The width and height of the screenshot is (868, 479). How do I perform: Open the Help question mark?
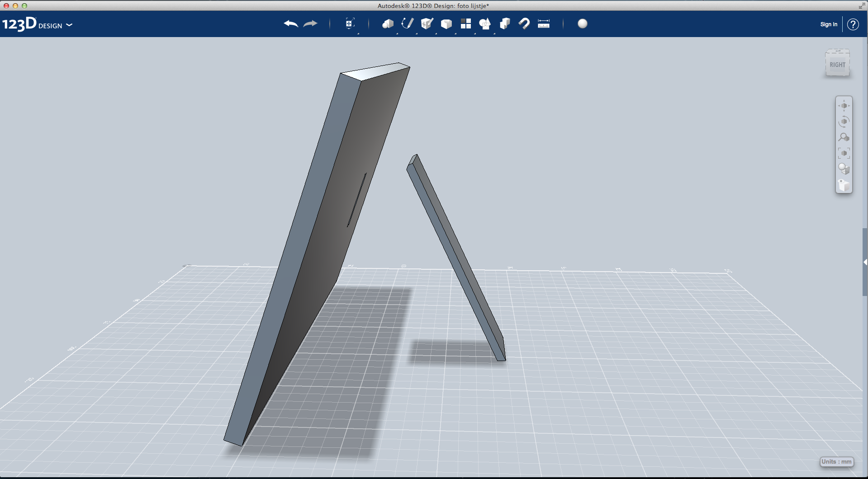tap(853, 24)
